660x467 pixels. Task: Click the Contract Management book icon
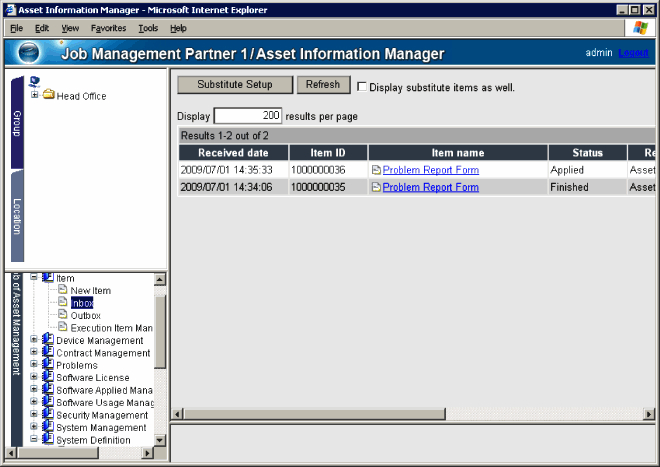coord(48,352)
